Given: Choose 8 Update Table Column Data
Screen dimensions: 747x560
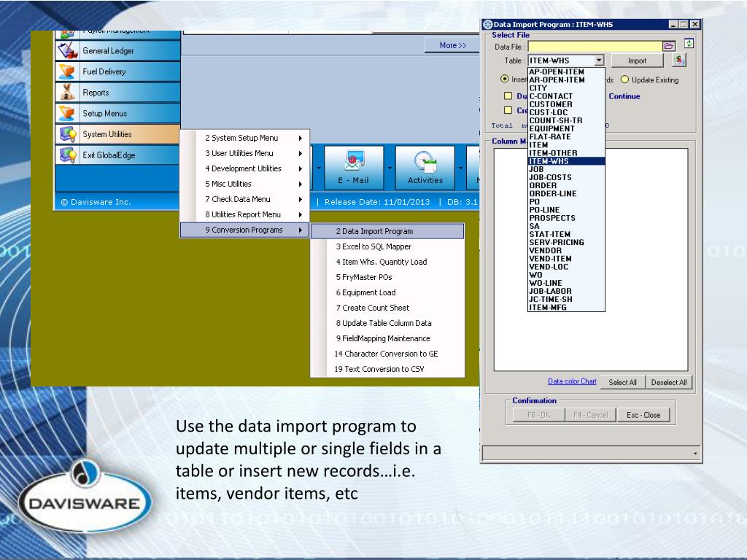Looking at the screenshot, I should 387,323.
